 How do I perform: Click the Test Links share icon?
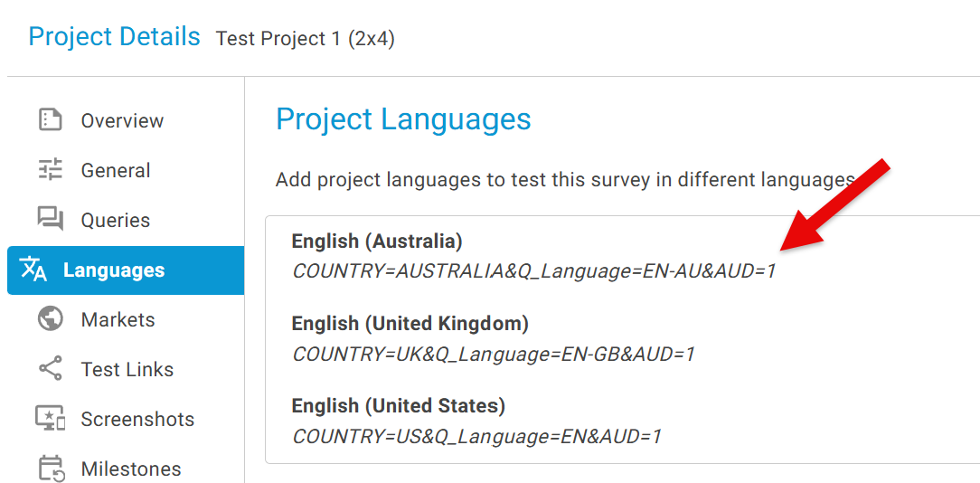coord(51,369)
